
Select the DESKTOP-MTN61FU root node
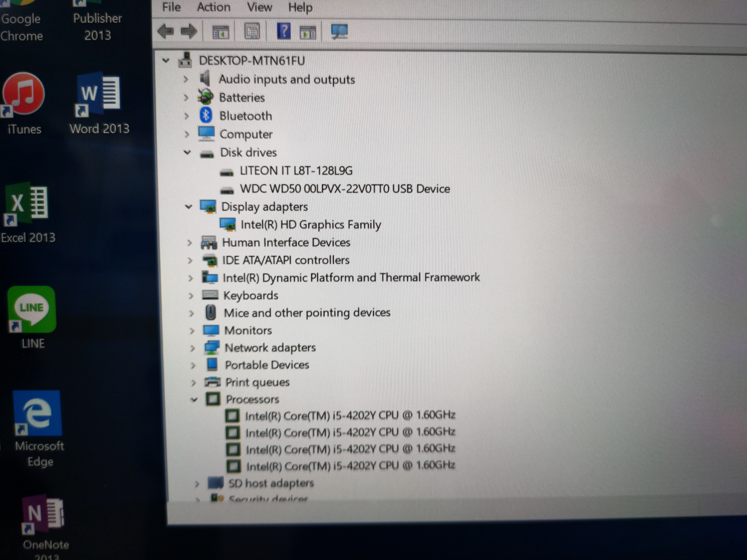point(252,61)
